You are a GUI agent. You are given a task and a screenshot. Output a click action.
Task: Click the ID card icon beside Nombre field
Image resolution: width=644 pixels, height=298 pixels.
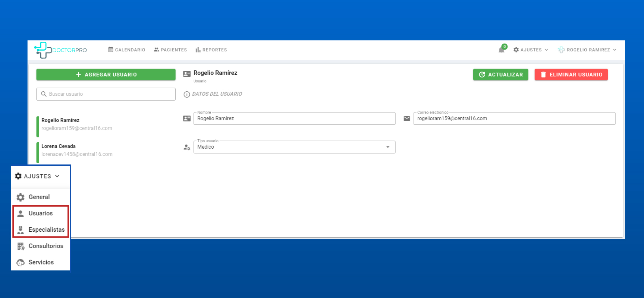[x=187, y=118]
